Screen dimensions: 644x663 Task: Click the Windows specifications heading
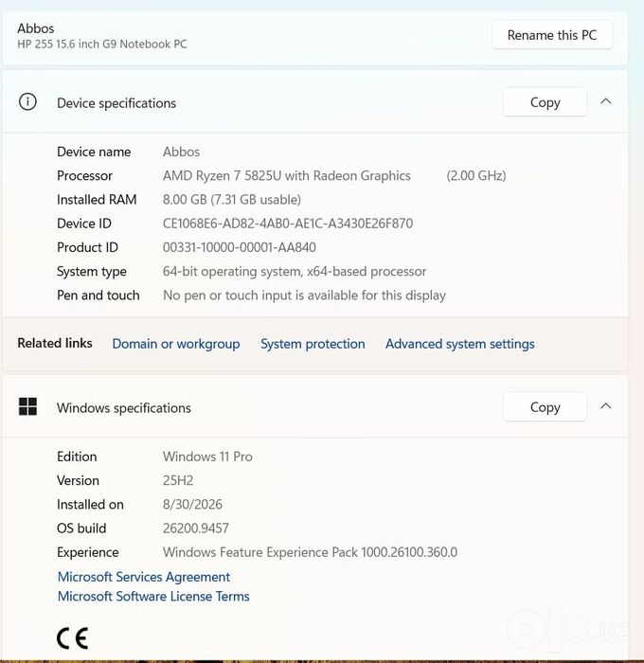click(x=124, y=408)
